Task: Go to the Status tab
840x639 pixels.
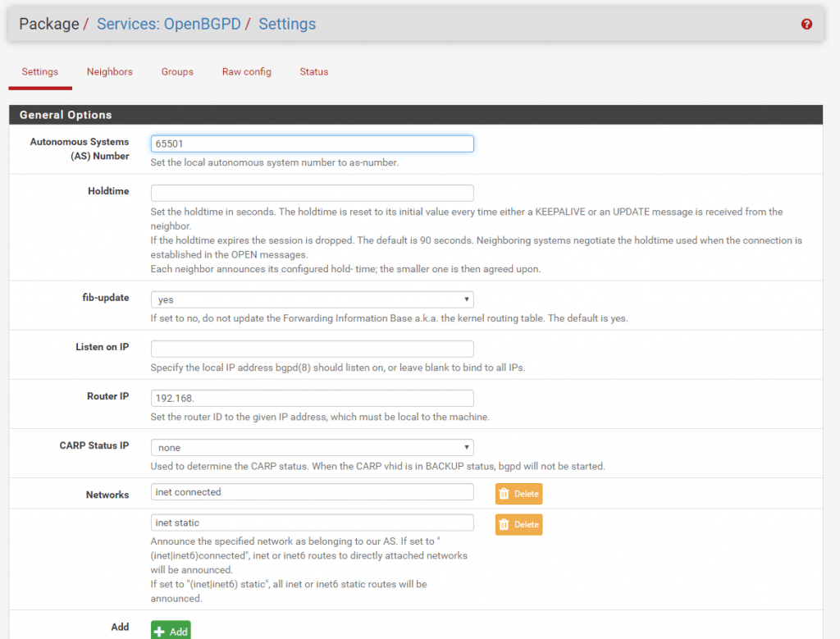Action: coord(314,71)
